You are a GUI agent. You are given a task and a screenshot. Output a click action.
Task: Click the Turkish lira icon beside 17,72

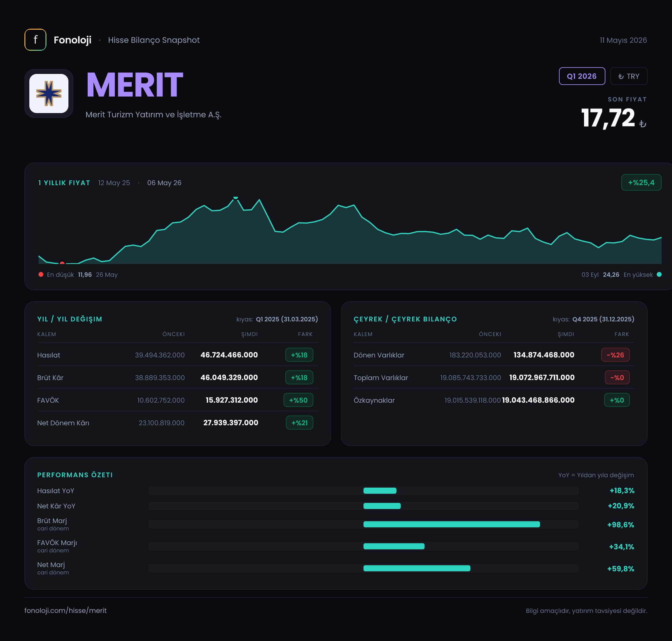click(642, 124)
